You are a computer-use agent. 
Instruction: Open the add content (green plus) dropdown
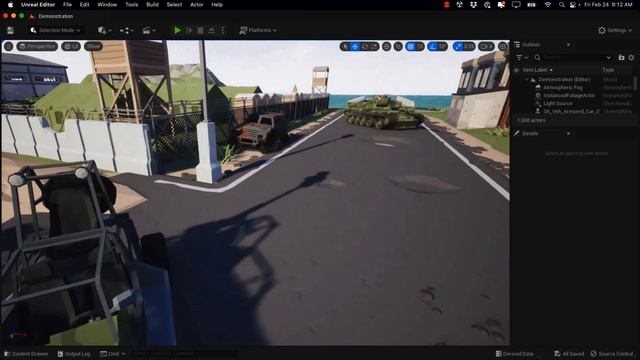pyautogui.click(x=104, y=30)
